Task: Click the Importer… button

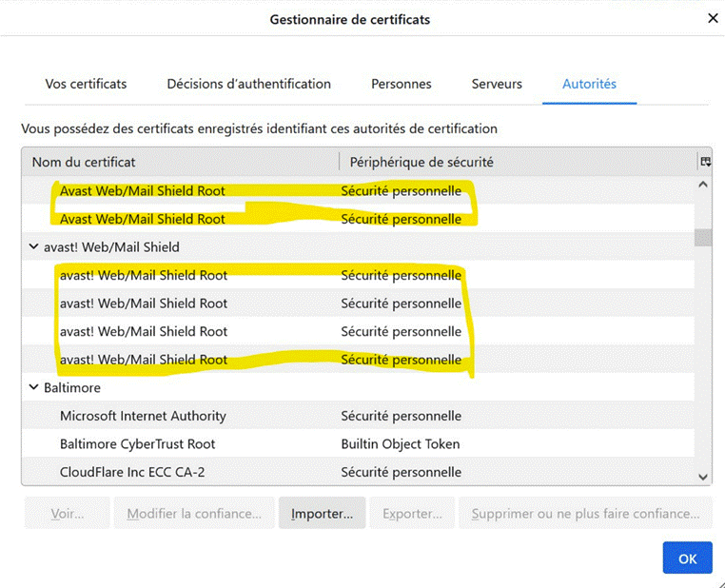Action: (322, 513)
